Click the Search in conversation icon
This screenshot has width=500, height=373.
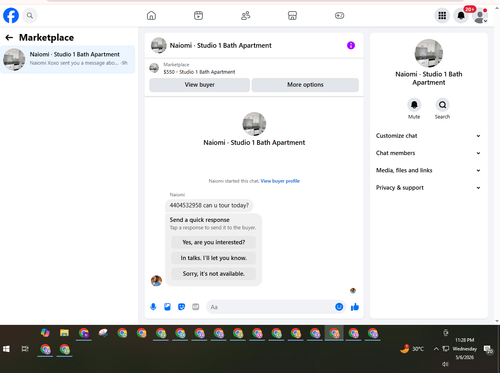(442, 105)
